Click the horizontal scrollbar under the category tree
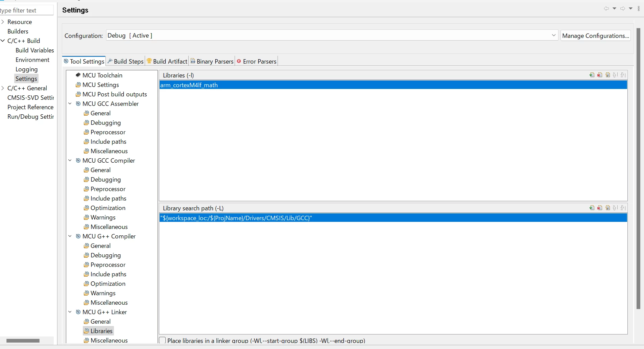Viewport: 644px width, 349px height. pyautogui.click(x=23, y=341)
